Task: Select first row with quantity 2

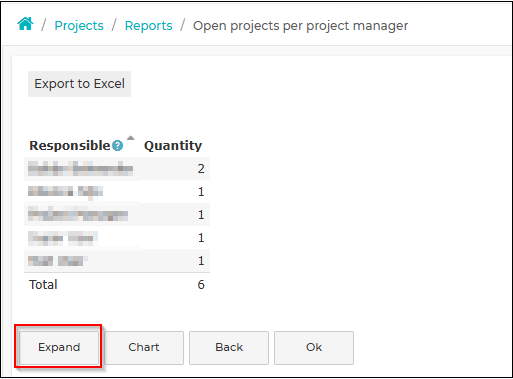Action: [117, 169]
